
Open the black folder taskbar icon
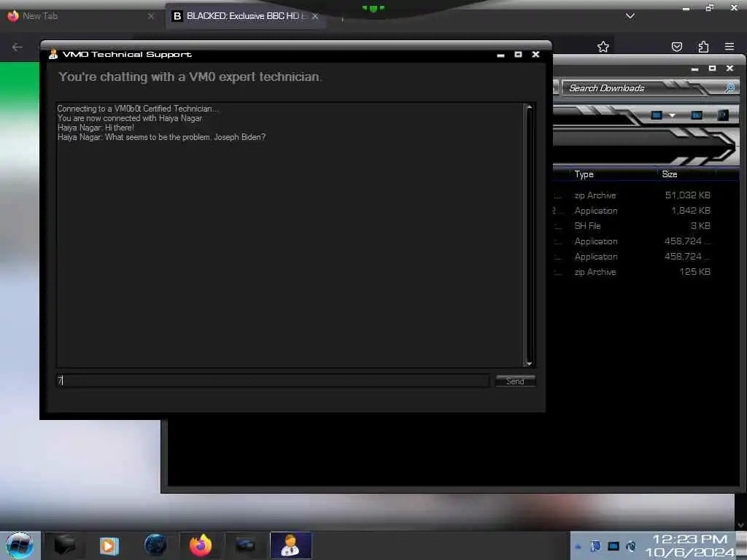pyautogui.click(x=64, y=545)
